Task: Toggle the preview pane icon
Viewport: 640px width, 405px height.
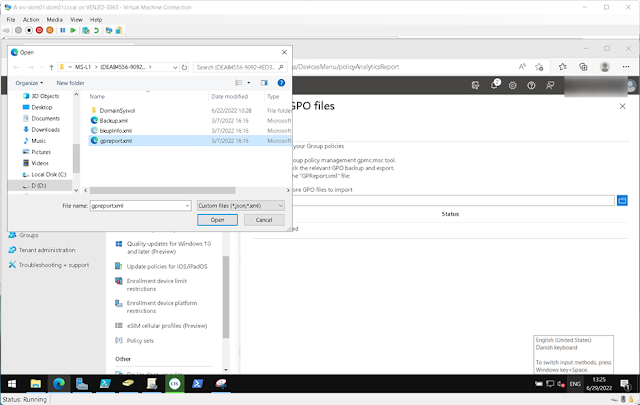Action: (x=264, y=83)
